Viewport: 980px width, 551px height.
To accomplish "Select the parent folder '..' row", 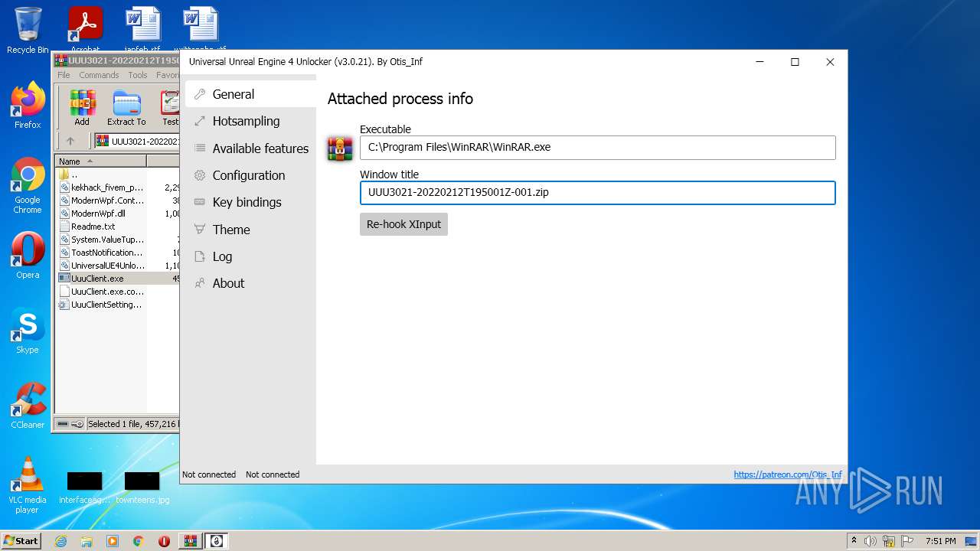I will (x=118, y=174).
